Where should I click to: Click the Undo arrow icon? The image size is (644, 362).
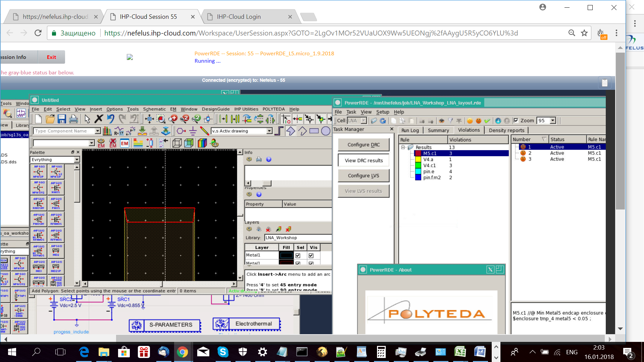click(110, 119)
